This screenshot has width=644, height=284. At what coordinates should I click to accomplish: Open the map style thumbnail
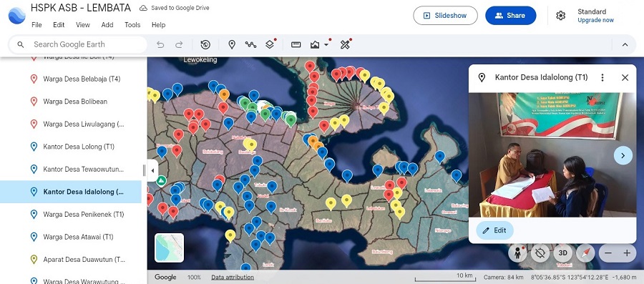coord(169,248)
